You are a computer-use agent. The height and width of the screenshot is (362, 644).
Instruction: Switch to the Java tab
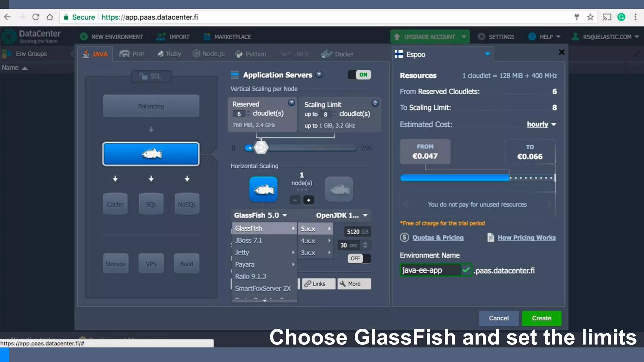(95, 54)
